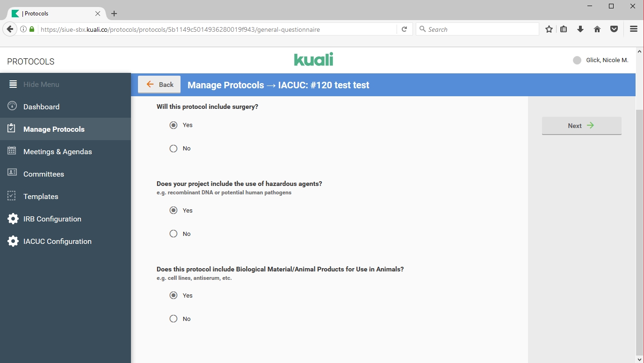Open Firefox downloads arrow icon

(580, 29)
